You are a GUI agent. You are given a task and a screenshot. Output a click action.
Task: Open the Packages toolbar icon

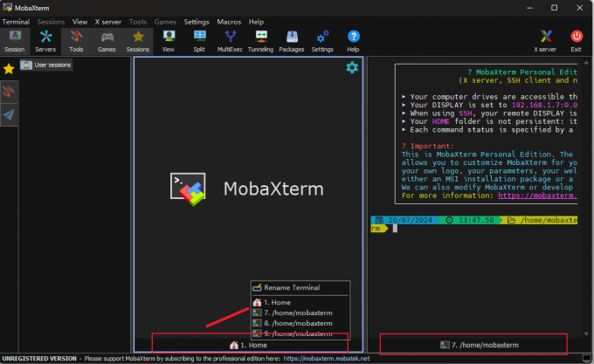(292, 41)
